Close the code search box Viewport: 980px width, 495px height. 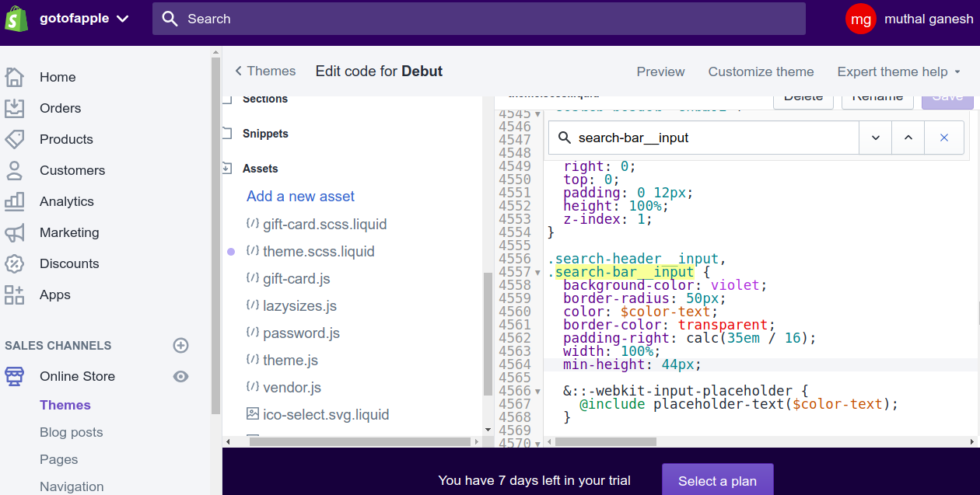(x=944, y=138)
